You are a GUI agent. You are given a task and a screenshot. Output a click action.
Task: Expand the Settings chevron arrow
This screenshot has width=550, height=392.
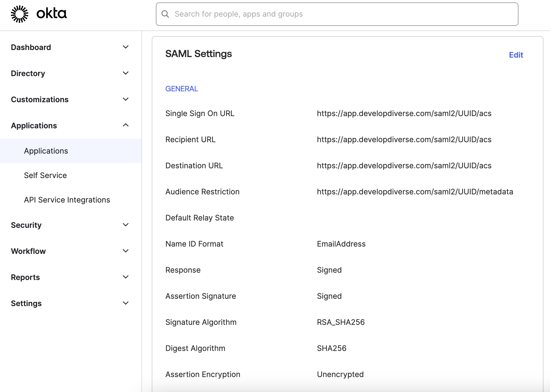(x=126, y=303)
